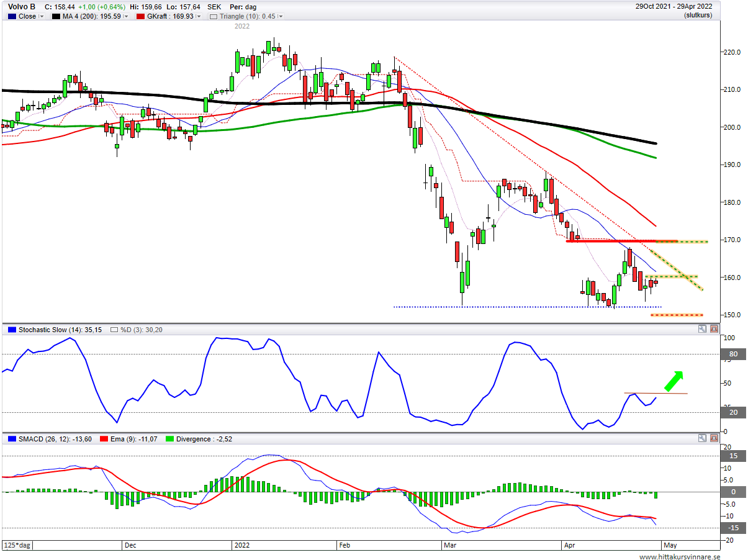Click the 220.0 price axis label

(x=732, y=53)
